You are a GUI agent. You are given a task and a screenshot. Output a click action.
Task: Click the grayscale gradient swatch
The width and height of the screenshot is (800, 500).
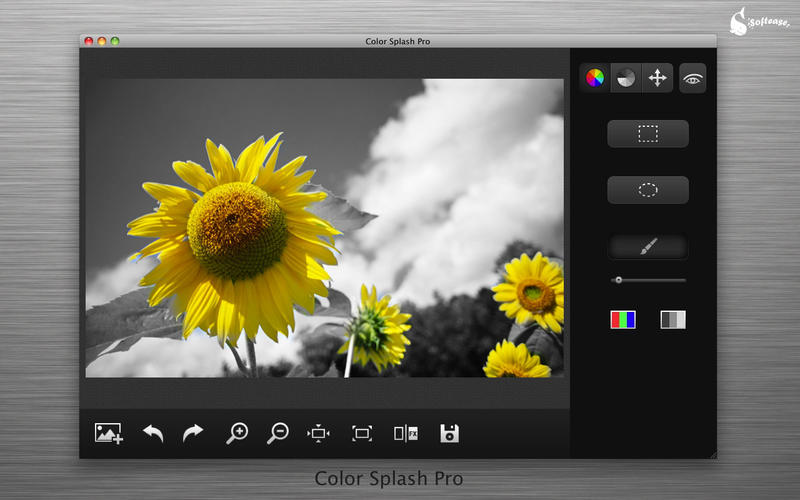[673, 320]
